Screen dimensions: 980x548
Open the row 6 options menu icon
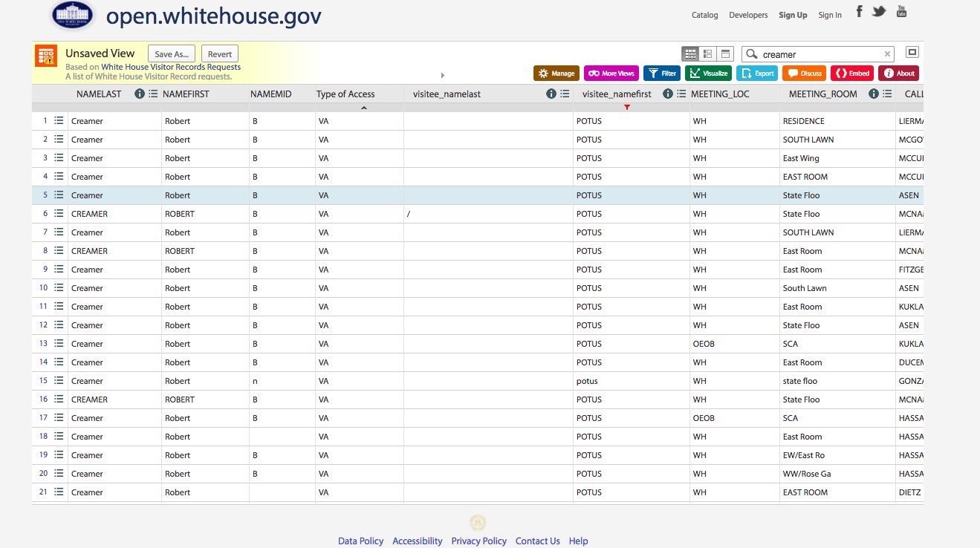pyautogui.click(x=59, y=213)
